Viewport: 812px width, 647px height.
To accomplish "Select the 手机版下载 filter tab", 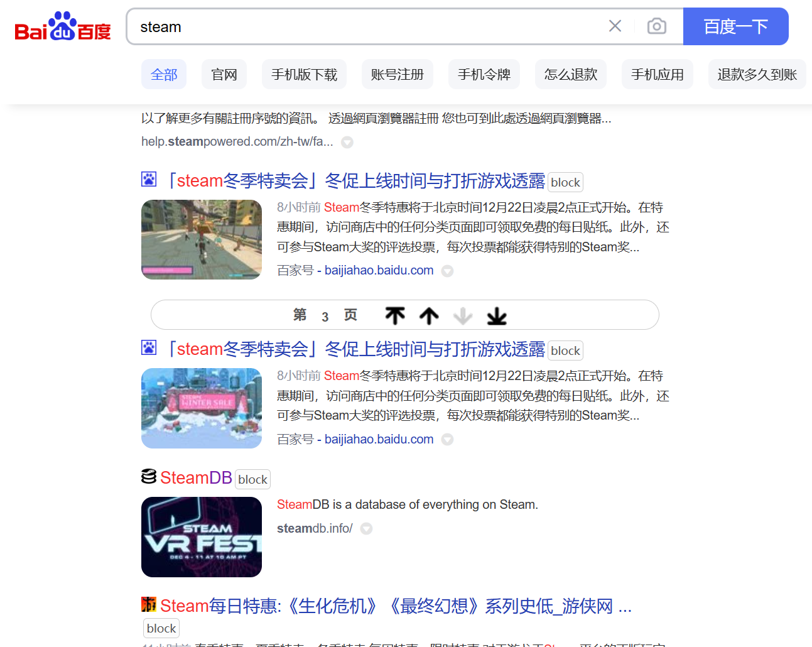I will [x=305, y=75].
